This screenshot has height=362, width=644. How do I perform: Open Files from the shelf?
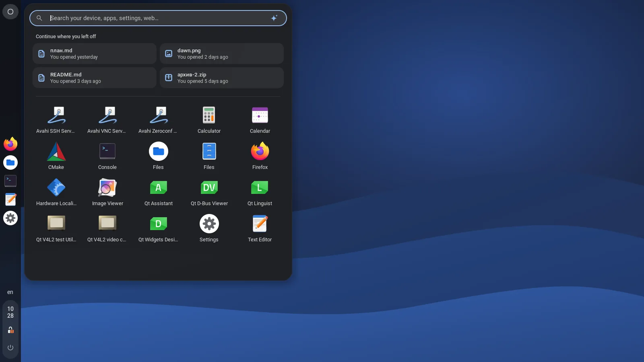[10, 162]
